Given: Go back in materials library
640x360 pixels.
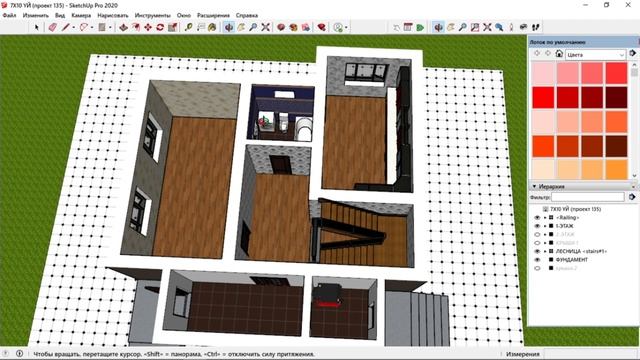Looking at the screenshot, I should pyautogui.click(x=537, y=54).
